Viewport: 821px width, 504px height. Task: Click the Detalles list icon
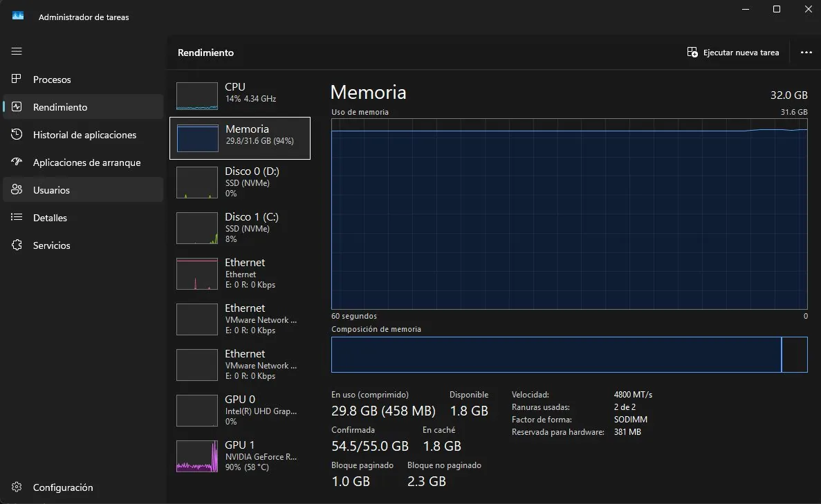coord(17,217)
